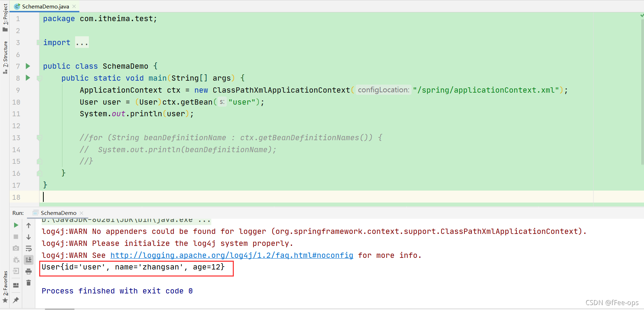Image resolution: width=644 pixels, height=310 pixels.
Task: Click the Attach Debugger bug icon
Action: pos(16,260)
